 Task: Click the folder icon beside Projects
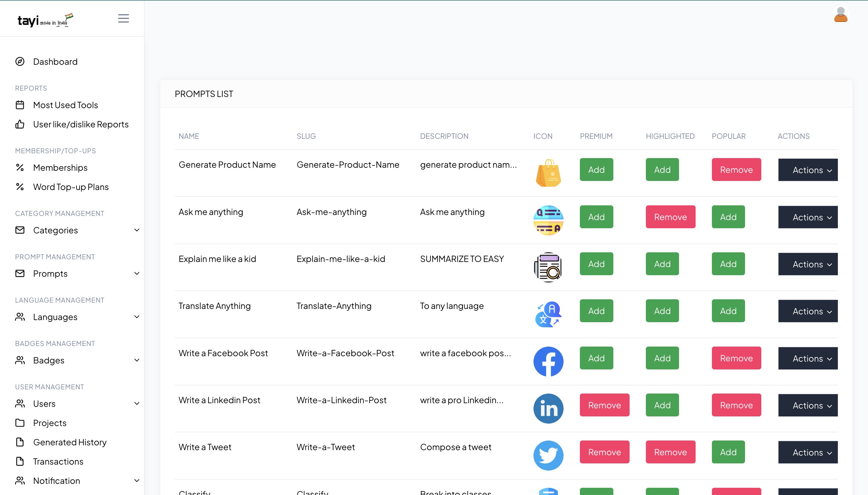click(x=20, y=422)
